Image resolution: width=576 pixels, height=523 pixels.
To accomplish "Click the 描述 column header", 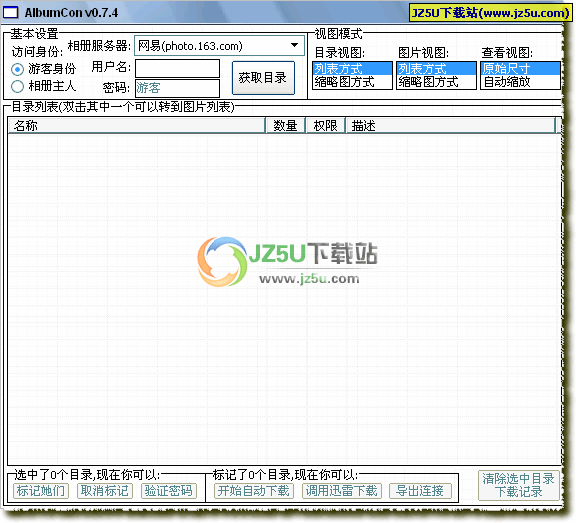I will click(450, 126).
